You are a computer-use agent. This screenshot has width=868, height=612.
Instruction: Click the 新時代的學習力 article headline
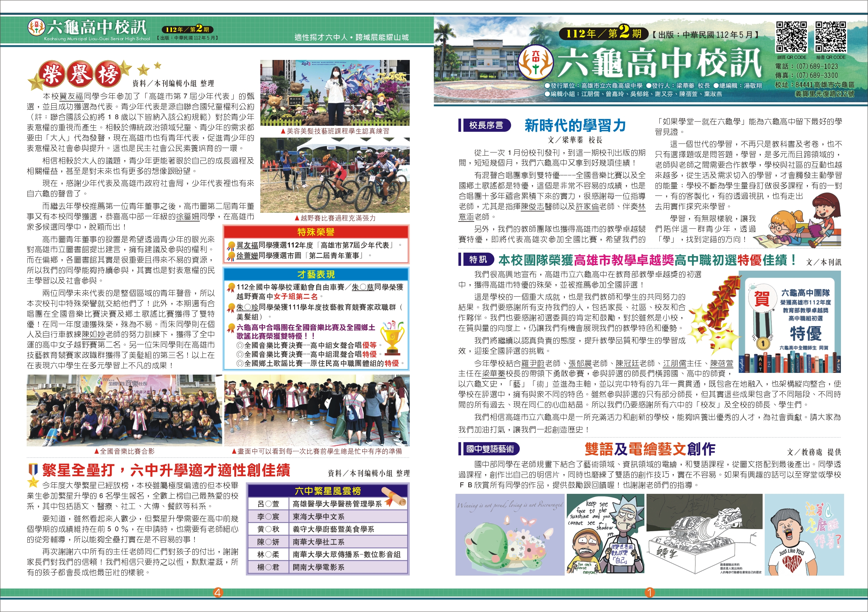(575, 125)
